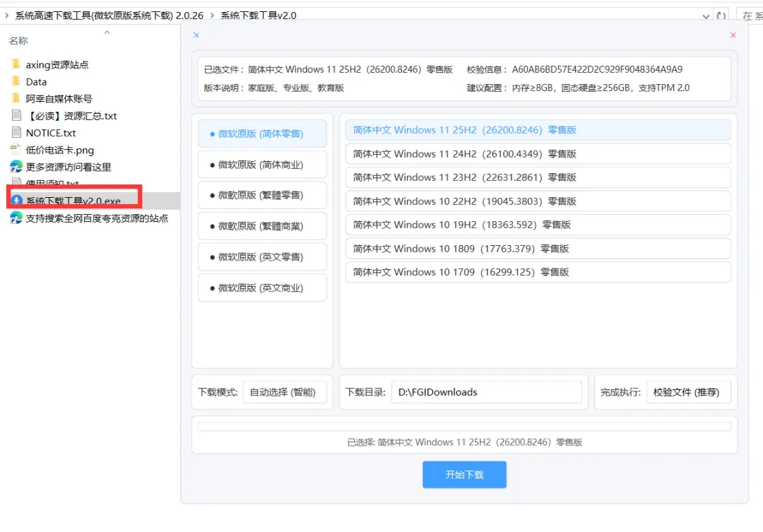Click the 已选文件 Windows 11 25H2 text
This screenshot has height=532, width=763.
click(x=350, y=70)
